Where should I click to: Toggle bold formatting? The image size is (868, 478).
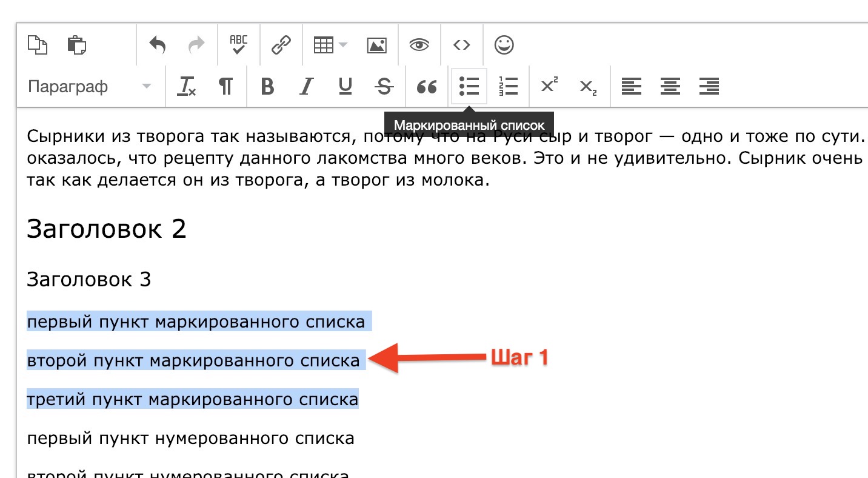click(267, 87)
